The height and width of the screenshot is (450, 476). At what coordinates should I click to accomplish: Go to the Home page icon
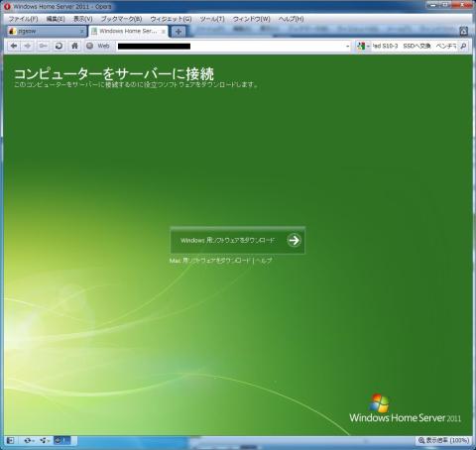point(74,46)
